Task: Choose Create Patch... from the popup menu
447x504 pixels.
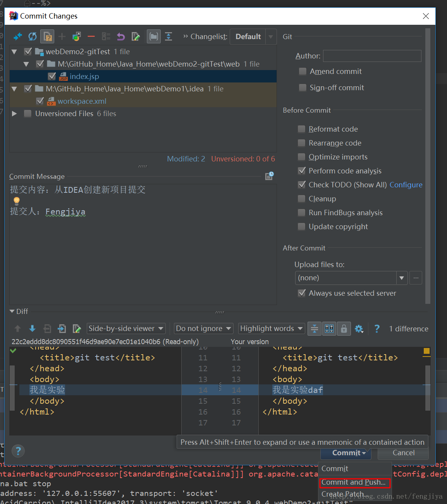Action: [355, 494]
